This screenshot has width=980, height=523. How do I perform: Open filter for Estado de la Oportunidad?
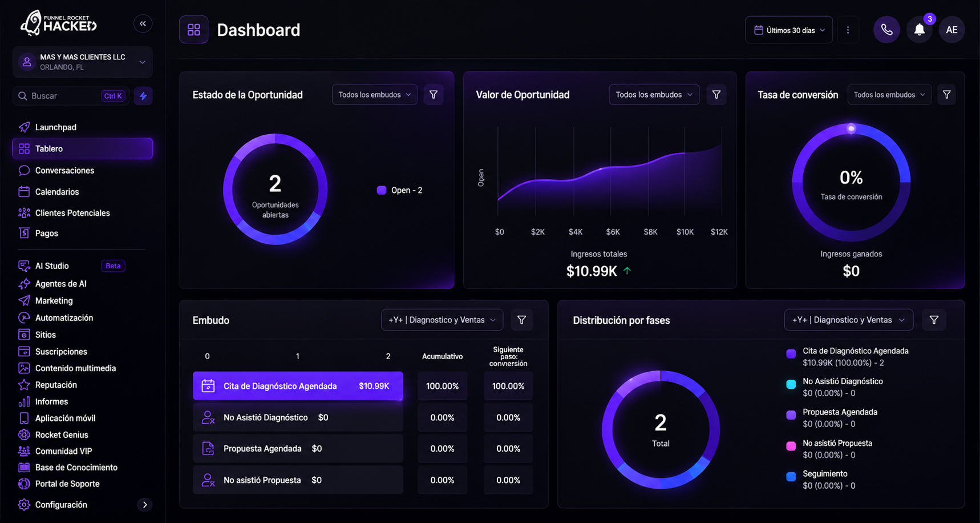(x=434, y=95)
